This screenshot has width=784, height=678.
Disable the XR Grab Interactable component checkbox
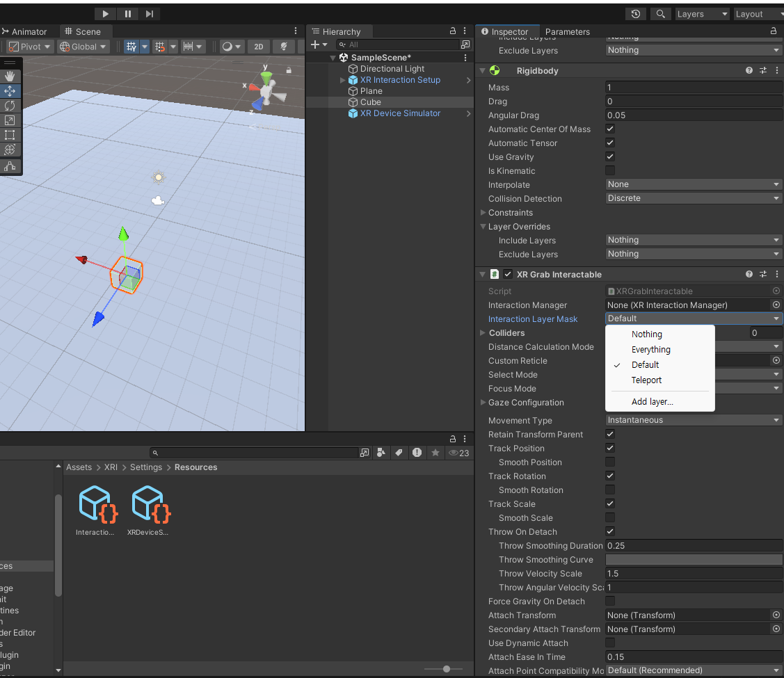[x=508, y=274]
